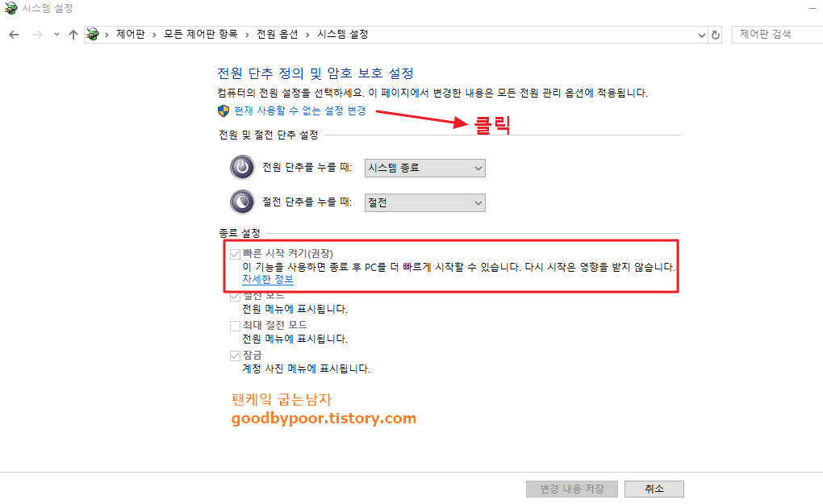
Task: Click the 취소 button
Action: (x=654, y=489)
